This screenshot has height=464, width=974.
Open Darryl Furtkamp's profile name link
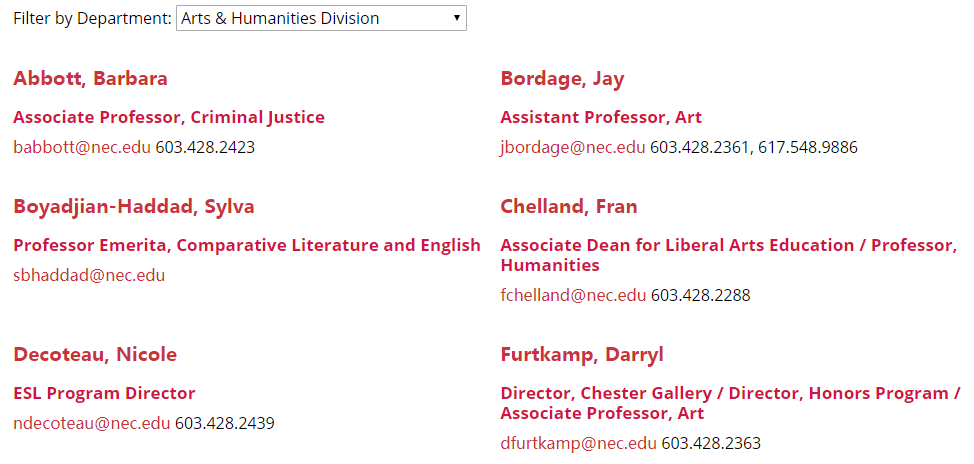coord(582,355)
